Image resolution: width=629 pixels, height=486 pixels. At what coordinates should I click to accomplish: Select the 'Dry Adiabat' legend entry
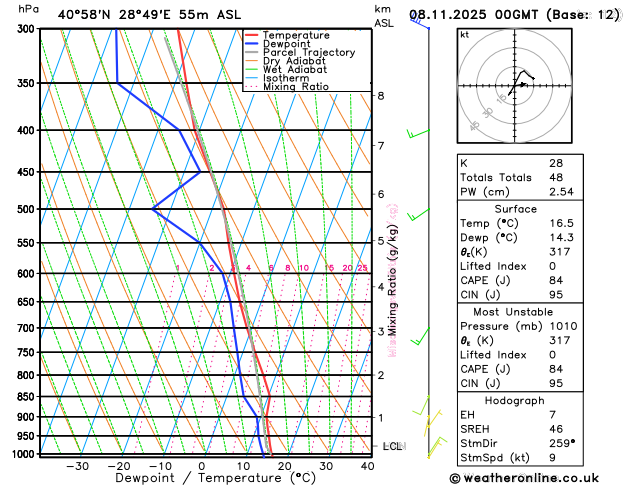tap(294, 61)
